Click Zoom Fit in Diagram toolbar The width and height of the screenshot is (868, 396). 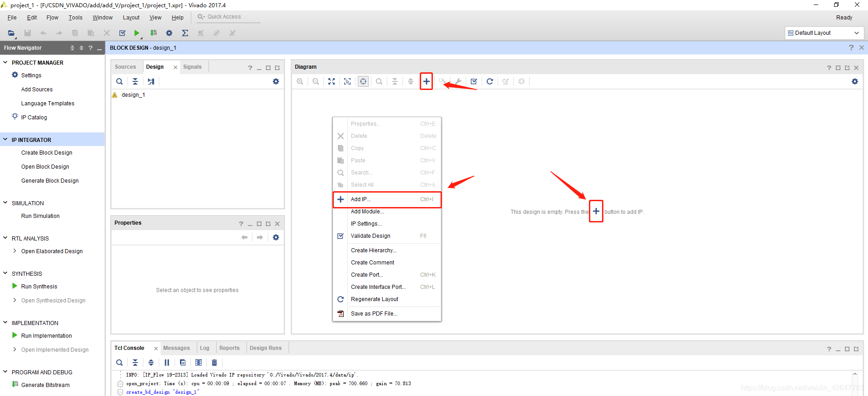[332, 81]
